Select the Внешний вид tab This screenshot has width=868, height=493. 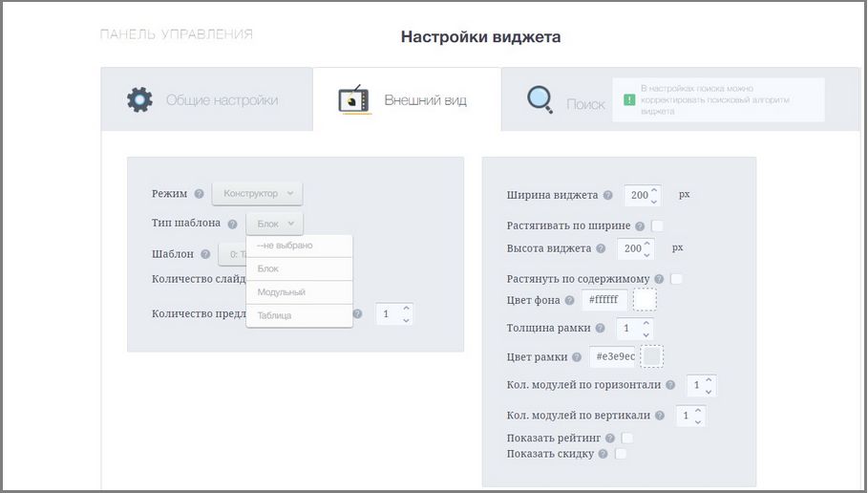click(x=407, y=99)
